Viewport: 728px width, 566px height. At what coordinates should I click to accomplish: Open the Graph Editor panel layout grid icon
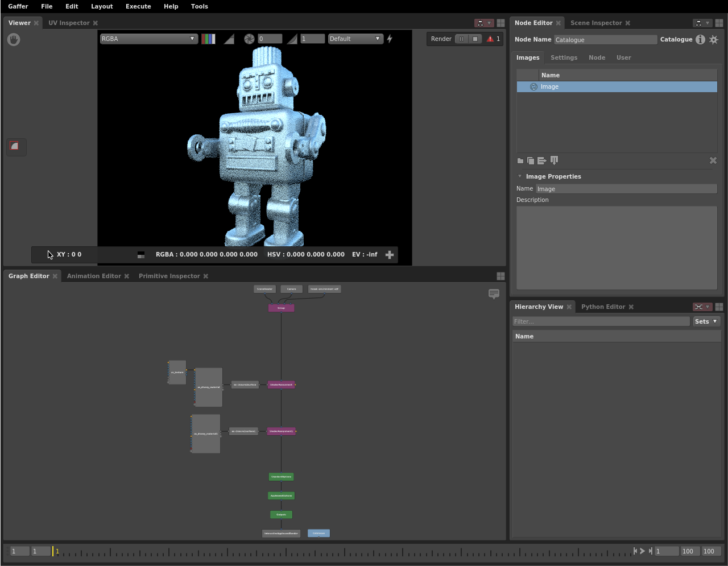500,276
